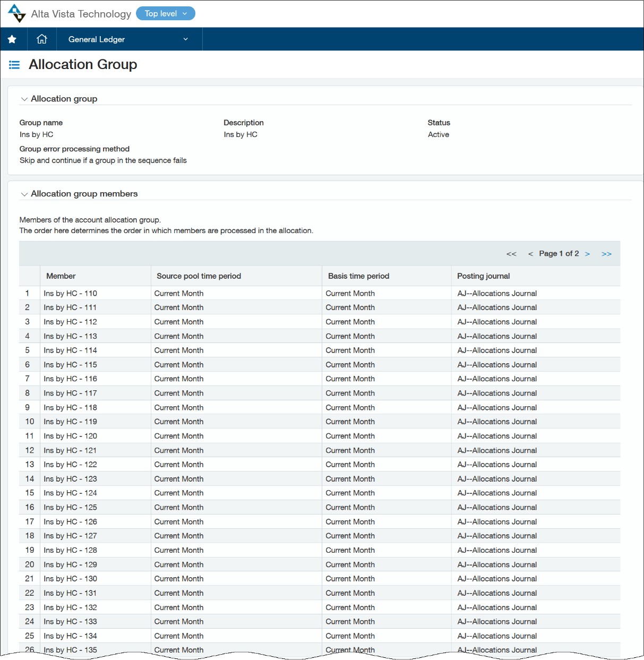Select member Ins by HC - 126

pyautogui.click(x=71, y=521)
